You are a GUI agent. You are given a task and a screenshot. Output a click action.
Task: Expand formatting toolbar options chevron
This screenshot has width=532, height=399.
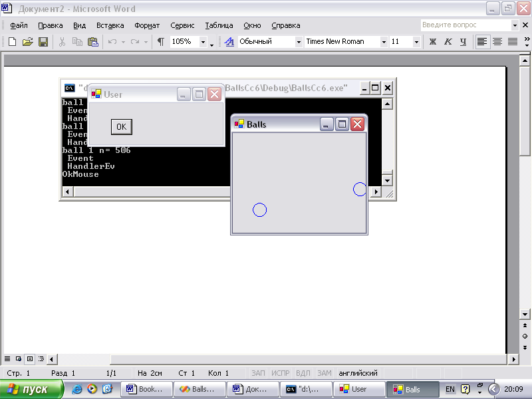tap(527, 42)
